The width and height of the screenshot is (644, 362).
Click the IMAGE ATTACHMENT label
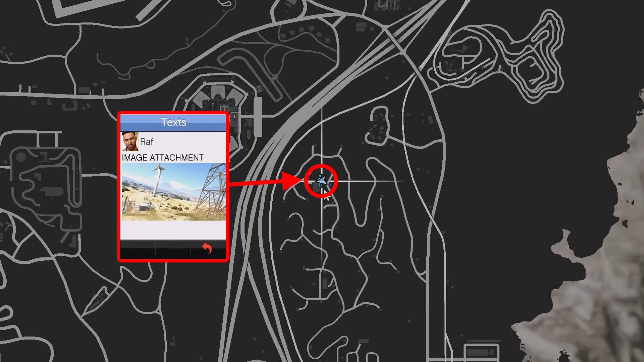pos(163,158)
